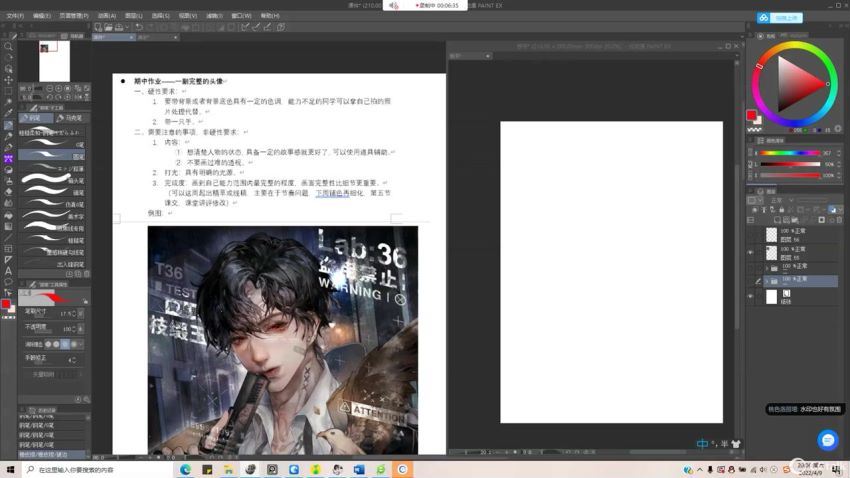Select the rectangular Selection tool
Viewport: 850px width, 478px height.
[x=8, y=91]
